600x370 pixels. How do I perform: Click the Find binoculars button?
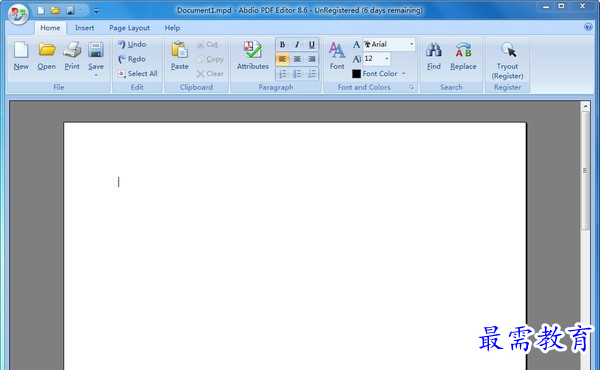point(434,56)
